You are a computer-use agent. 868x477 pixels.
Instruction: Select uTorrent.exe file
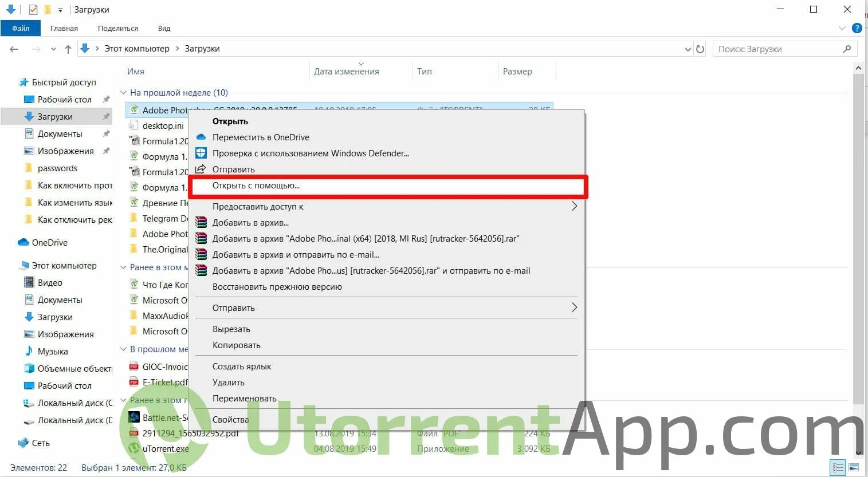165,449
